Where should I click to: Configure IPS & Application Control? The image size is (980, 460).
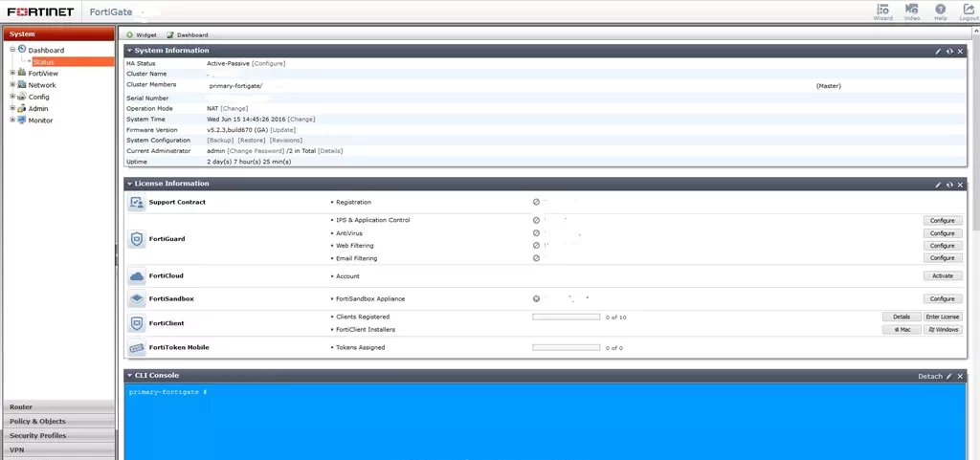tap(943, 220)
